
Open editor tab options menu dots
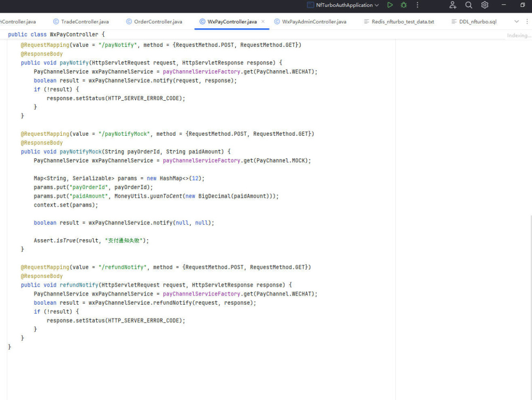[527, 21]
